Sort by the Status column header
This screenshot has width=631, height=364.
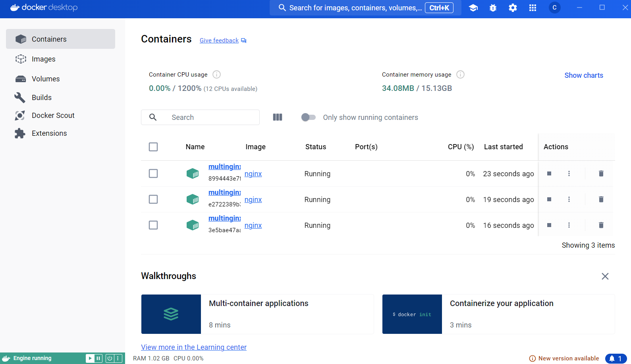click(x=316, y=147)
